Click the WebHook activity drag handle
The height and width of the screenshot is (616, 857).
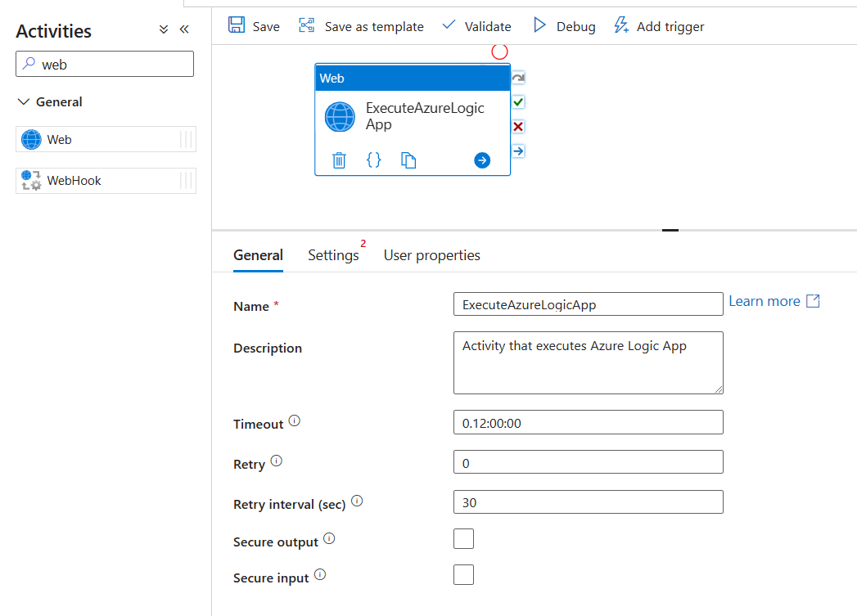186,180
